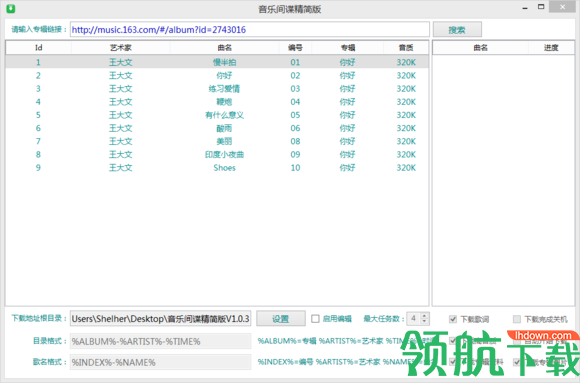Select the song Shoes
The image size is (580, 383).
225,168
